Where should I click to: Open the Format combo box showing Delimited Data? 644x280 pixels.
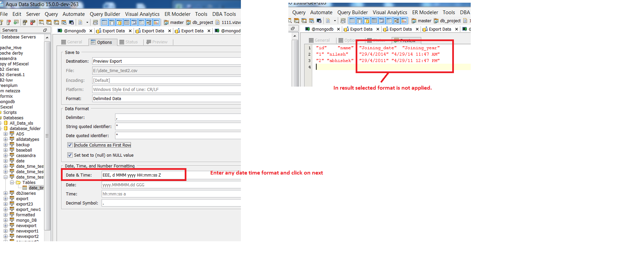(x=167, y=98)
